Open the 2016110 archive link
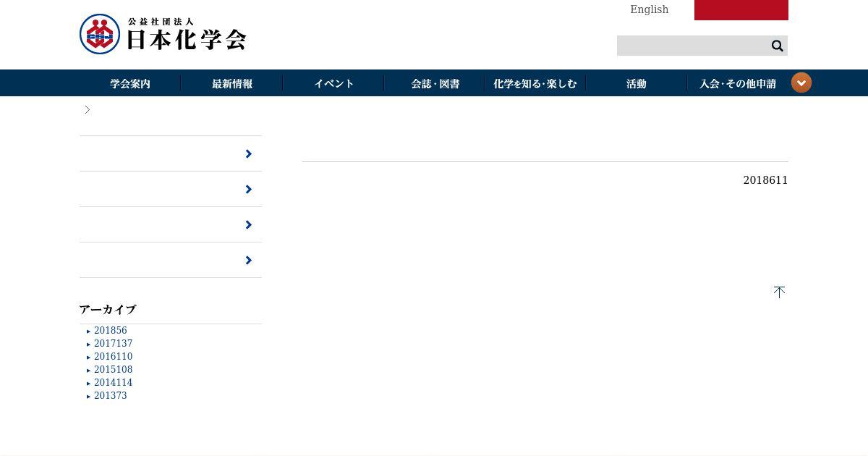 click(114, 357)
